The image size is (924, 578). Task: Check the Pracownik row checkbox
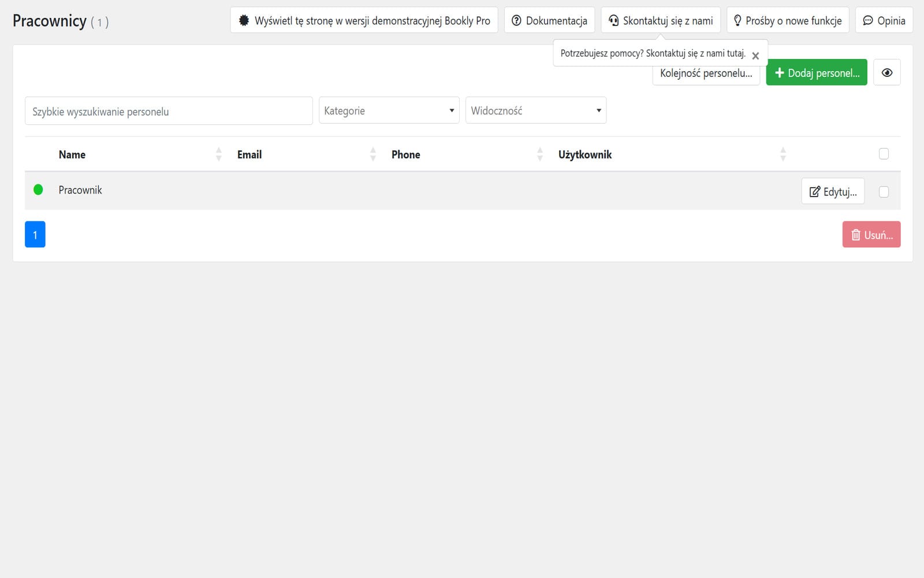(884, 192)
